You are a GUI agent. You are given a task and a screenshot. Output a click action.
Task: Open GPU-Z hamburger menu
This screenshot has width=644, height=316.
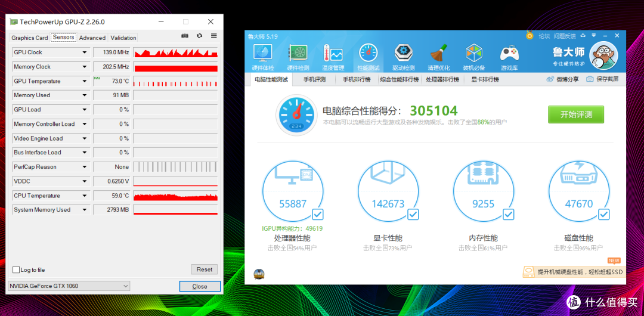tap(213, 36)
